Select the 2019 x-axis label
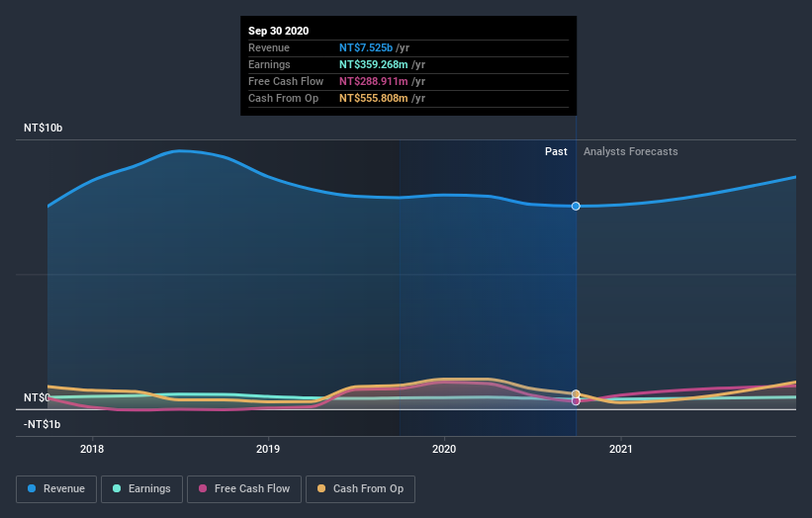The width and height of the screenshot is (812, 518). click(x=268, y=449)
